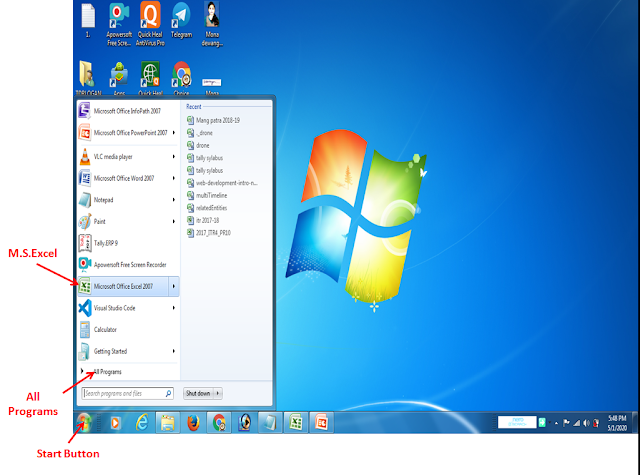This screenshot has width=640, height=475.
Task: Open recent file relatedEntities
Action: coord(207,208)
